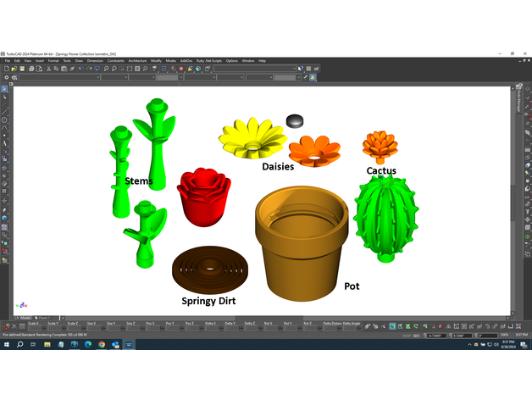The image size is (532, 400).
Task: Switch to the Model tab
Action: tap(23, 318)
